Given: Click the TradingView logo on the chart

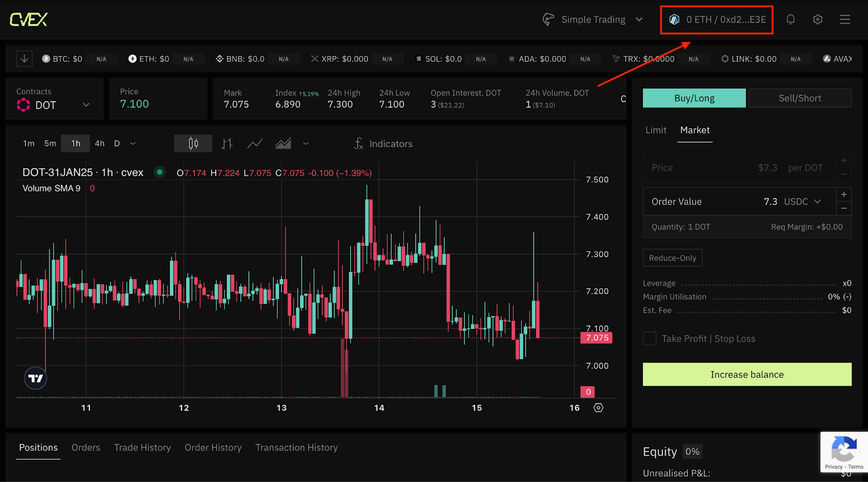Looking at the screenshot, I should point(36,378).
